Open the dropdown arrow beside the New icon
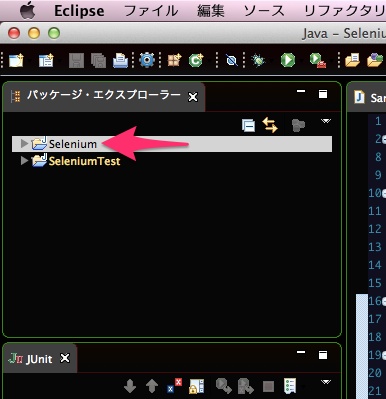This screenshot has width=386, height=399. tap(29, 61)
